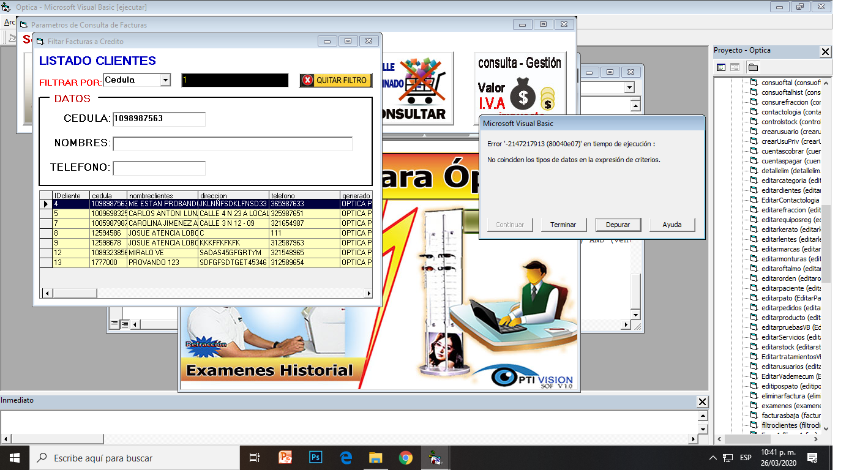Screen dimensions: 868x470
Task: Open Google Chrome from the taskbar
Action: (405, 457)
